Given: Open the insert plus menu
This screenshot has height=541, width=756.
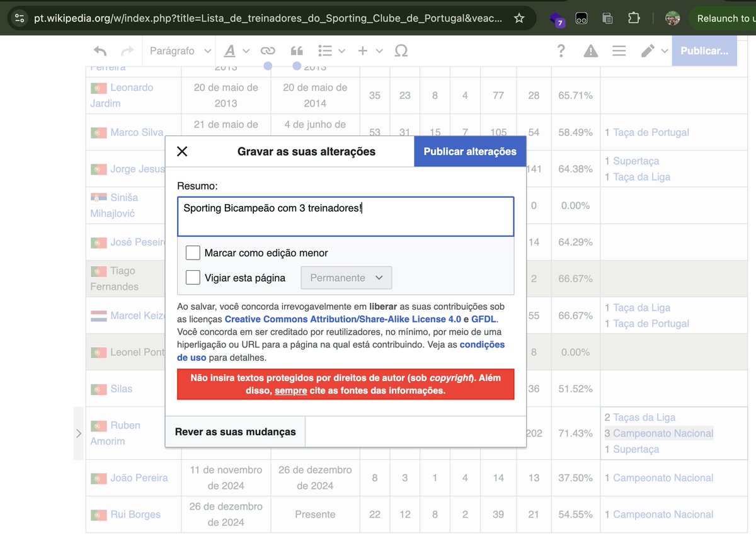Looking at the screenshot, I should pyautogui.click(x=370, y=51).
